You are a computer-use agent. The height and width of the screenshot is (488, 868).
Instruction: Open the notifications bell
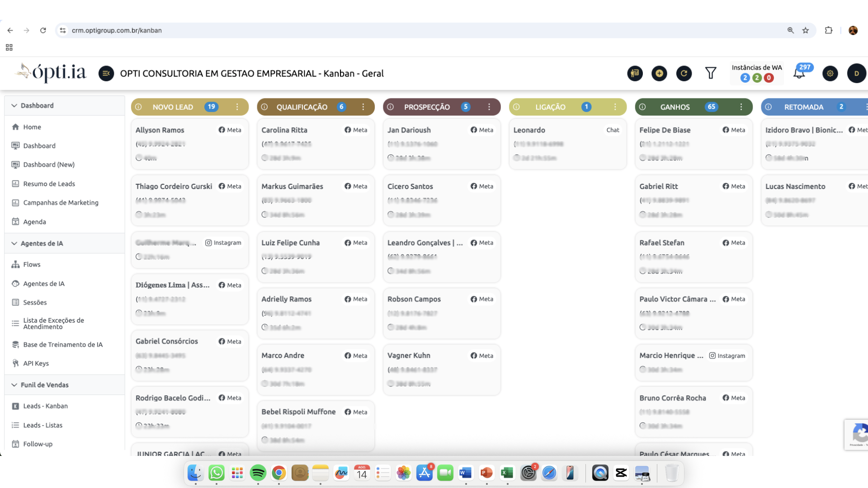coord(799,73)
